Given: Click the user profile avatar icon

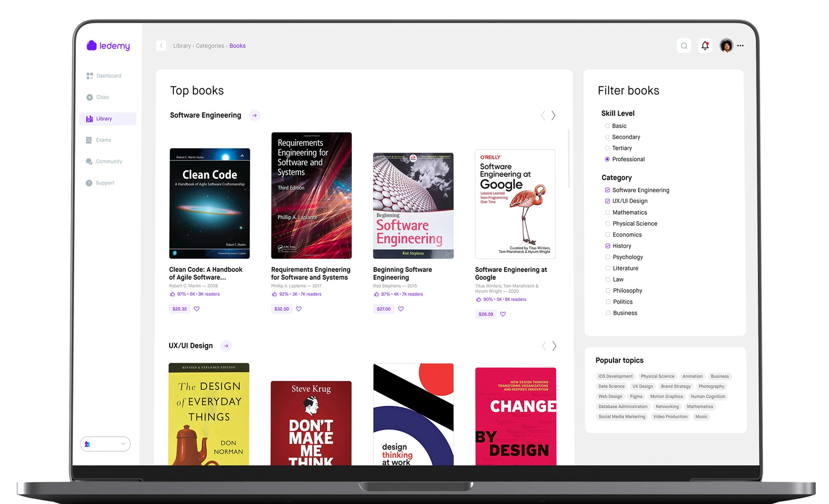Looking at the screenshot, I should [x=725, y=46].
